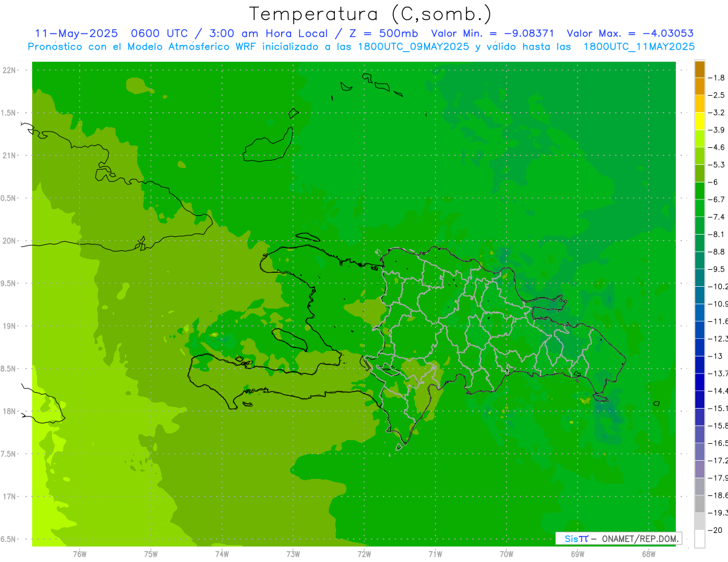Click '3:00 am Hora Local' text
Viewport: 728px width, 562px height.
coord(269,33)
